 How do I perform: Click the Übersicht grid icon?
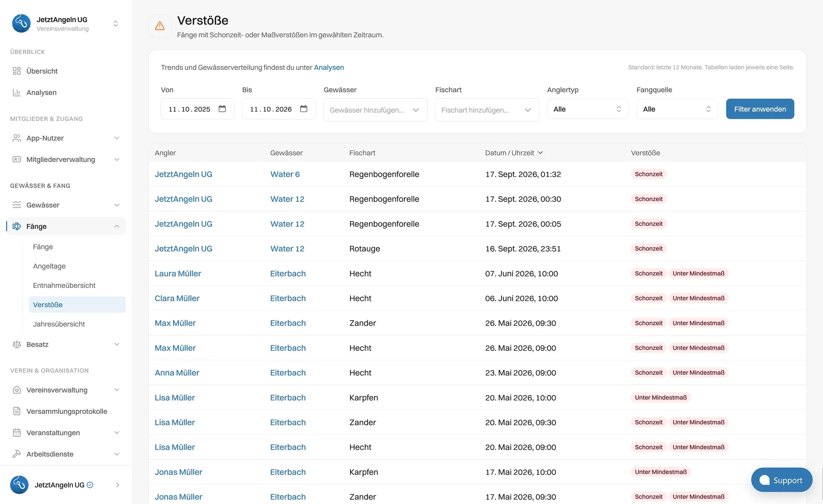click(17, 71)
